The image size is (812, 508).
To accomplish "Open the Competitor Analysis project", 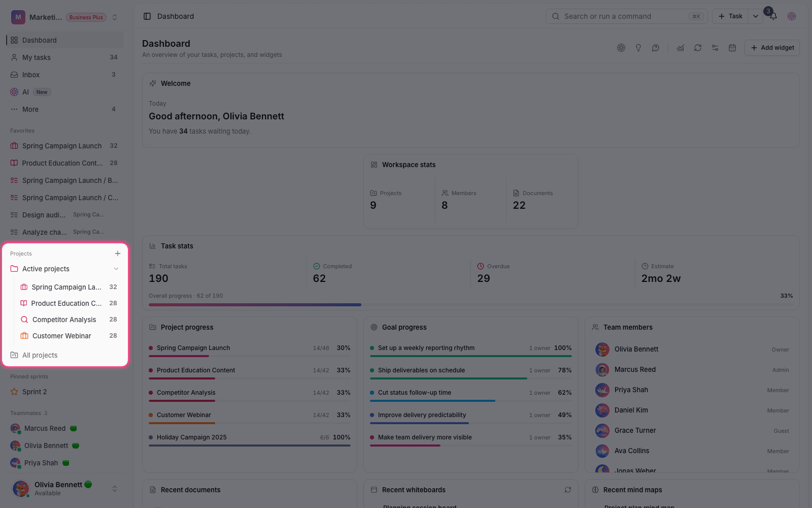I will click(x=69, y=320).
